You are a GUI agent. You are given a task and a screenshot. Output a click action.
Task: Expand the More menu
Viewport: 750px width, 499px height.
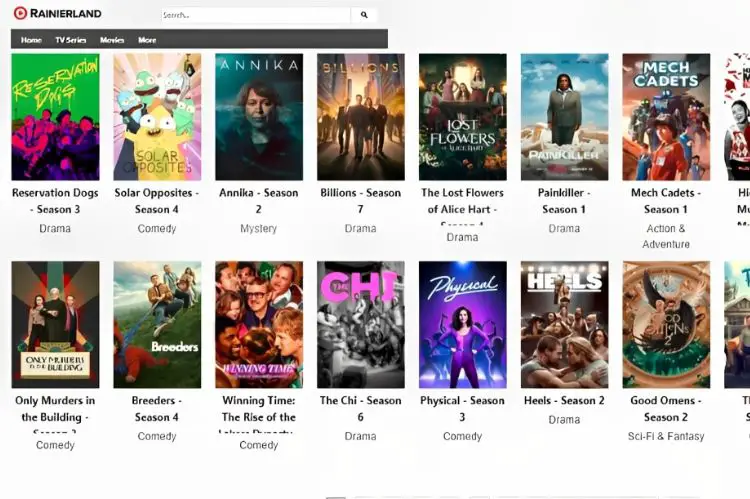[x=147, y=40]
